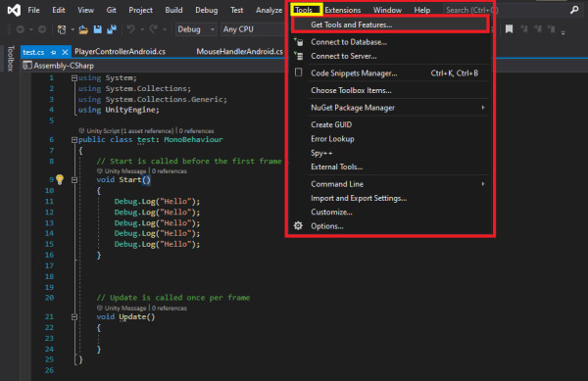The image size is (588, 381).
Task: Open the Undo history dropdown arrow
Action: [x=142, y=29]
